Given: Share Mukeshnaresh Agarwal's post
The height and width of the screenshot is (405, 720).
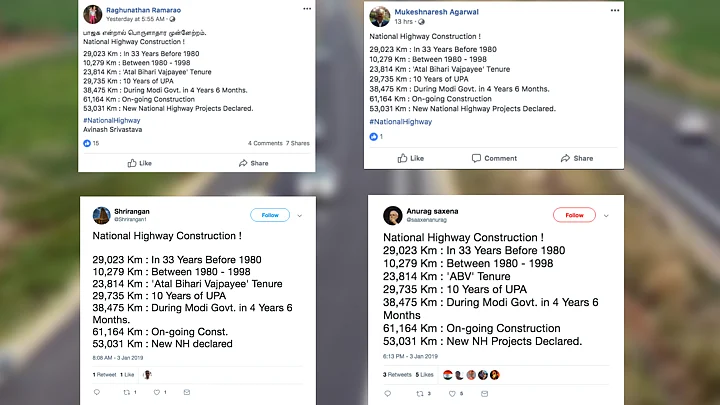Looking at the screenshot, I should pos(577,158).
